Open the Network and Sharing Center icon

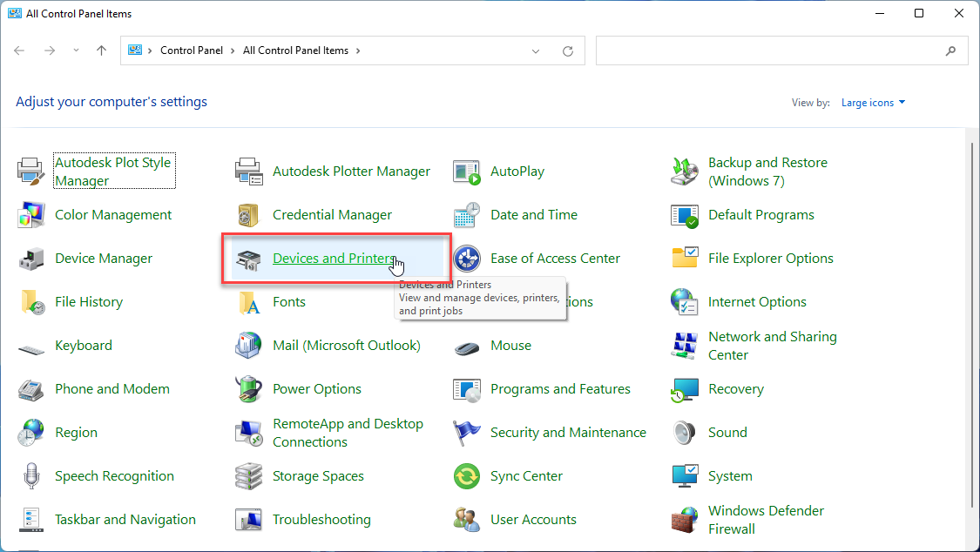(685, 346)
